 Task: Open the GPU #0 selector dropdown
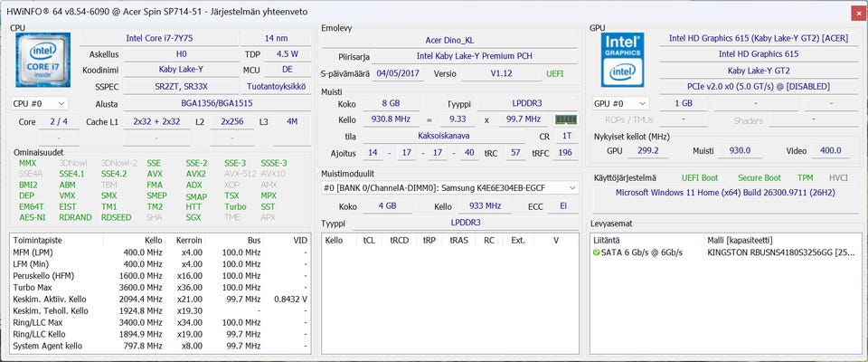[x=620, y=104]
